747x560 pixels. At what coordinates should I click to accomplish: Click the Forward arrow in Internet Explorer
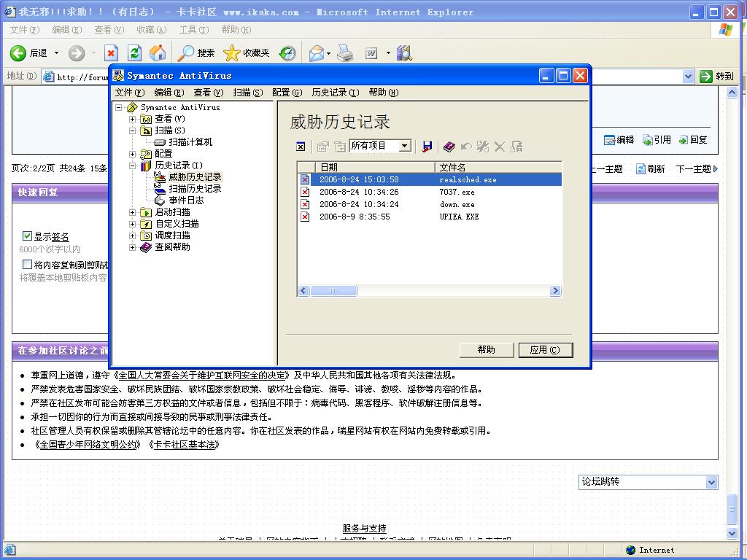pos(76,52)
